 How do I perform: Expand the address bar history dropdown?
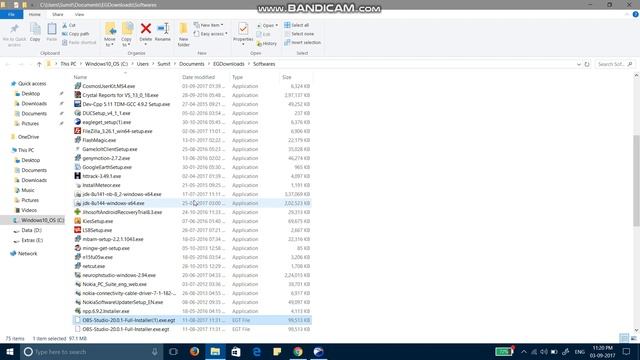point(578,64)
